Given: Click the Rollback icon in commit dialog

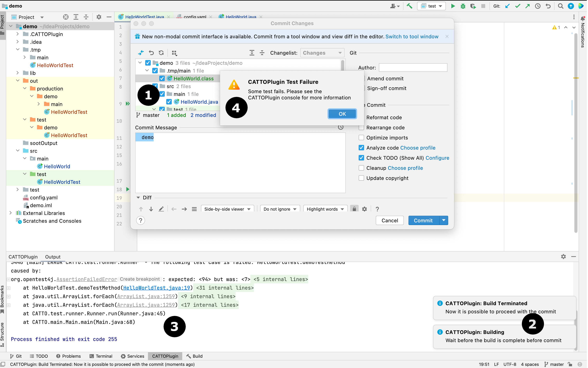Looking at the screenshot, I should [x=151, y=53].
